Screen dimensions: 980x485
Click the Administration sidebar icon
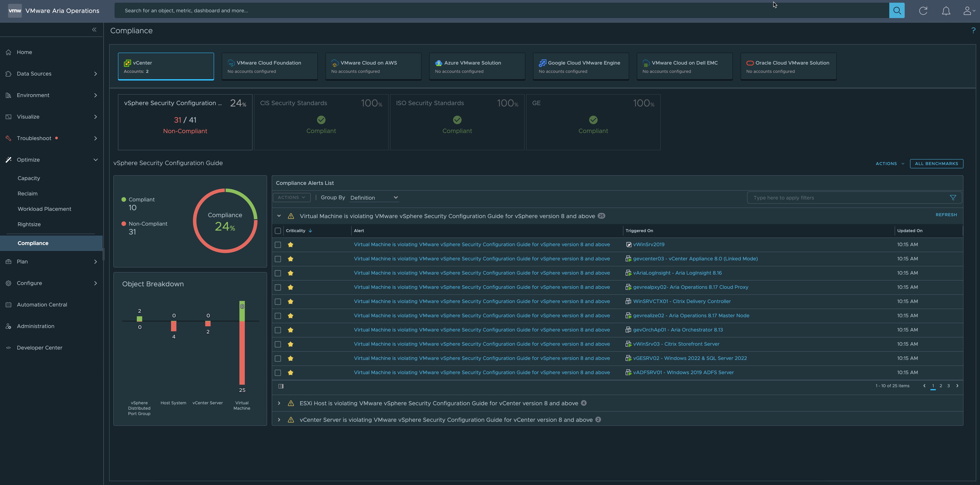8,326
